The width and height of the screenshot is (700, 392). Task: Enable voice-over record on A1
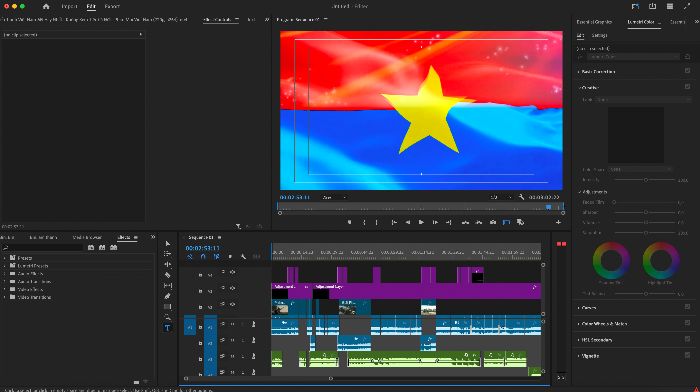[254, 324]
